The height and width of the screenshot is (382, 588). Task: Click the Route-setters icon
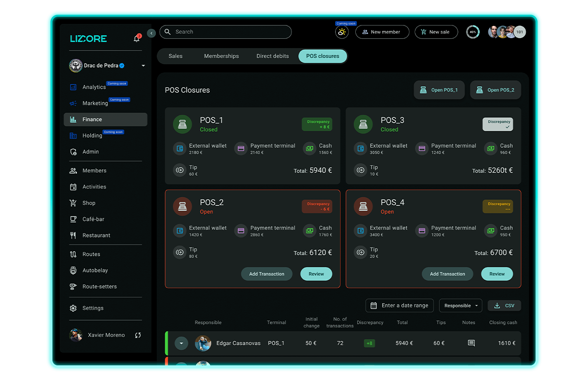pos(73,286)
